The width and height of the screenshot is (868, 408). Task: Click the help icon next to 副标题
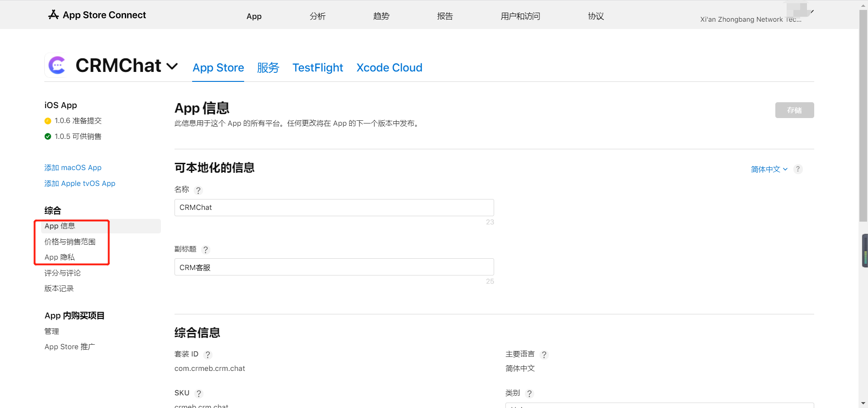pyautogui.click(x=206, y=249)
